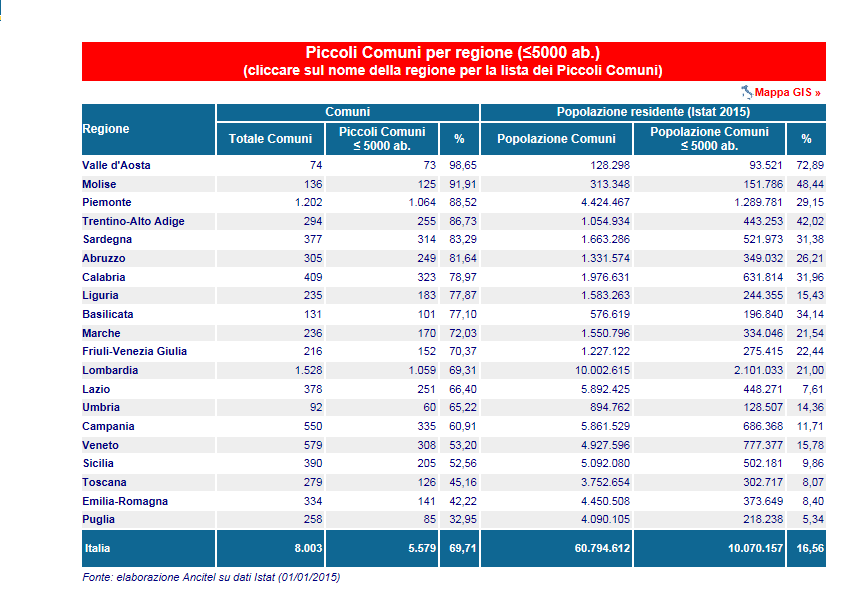Click Sardegna's 1.663.286 population value
Viewport: 866px width, 599px height.
pos(605,239)
